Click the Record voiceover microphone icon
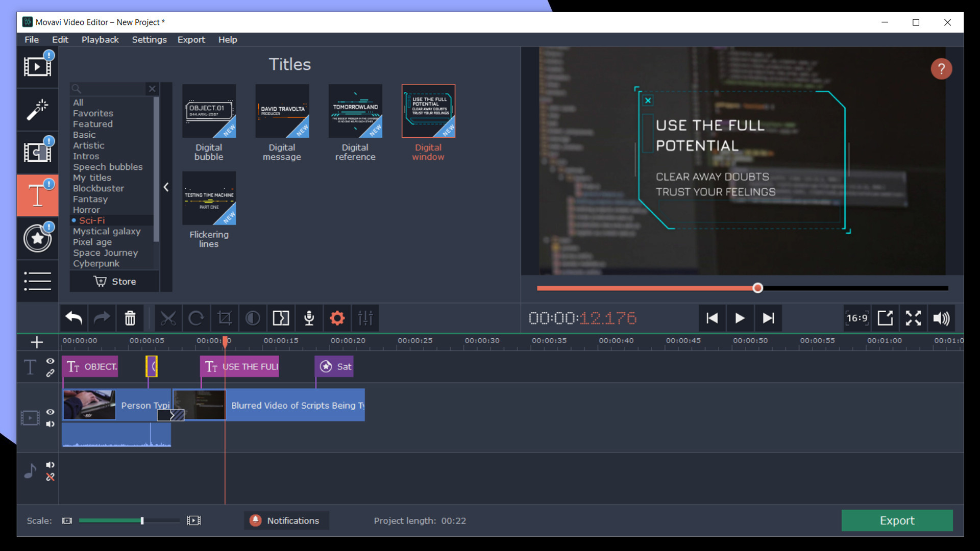This screenshot has height=551, width=980. click(309, 318)
